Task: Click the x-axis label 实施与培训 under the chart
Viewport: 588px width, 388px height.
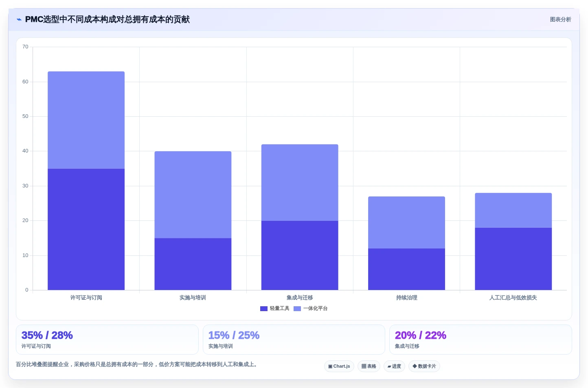Action: click(193, 298)
